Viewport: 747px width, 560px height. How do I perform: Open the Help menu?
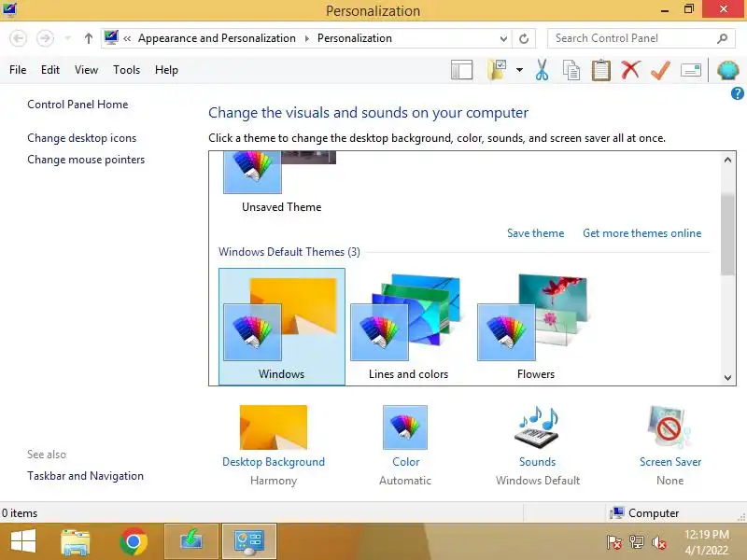pyautogui.click(x=166, y=70)
